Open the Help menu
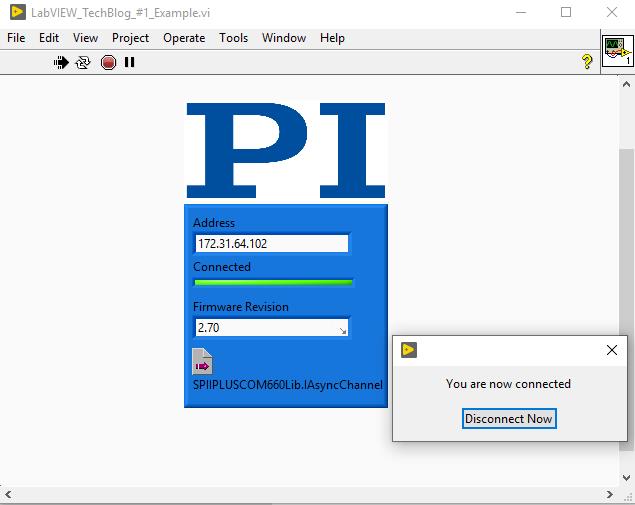This screenshot has width=635, height=505. coord(332,38)
